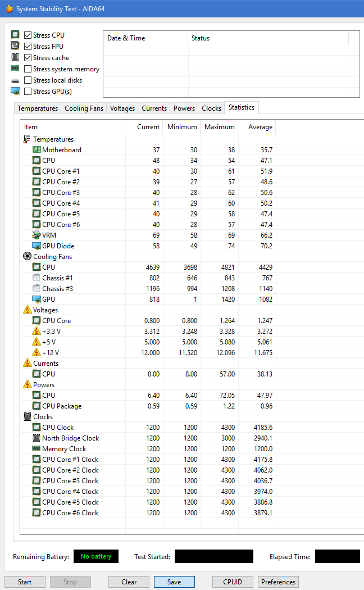Click the monitor icon beside Stress GPU(s)
Image resolution: width=364 pixels, height=590 pixels.
pos(15,91)
